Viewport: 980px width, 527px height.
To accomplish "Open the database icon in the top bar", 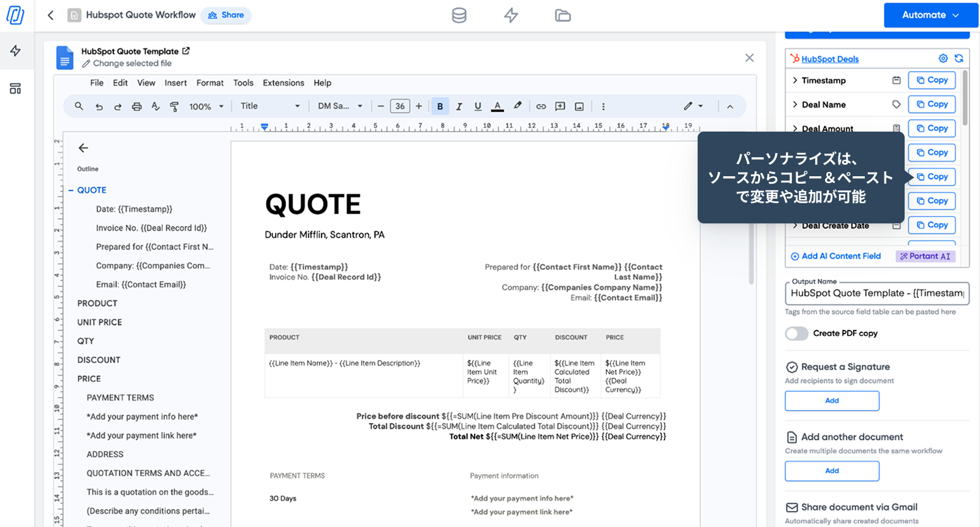I will click(459, 15).
